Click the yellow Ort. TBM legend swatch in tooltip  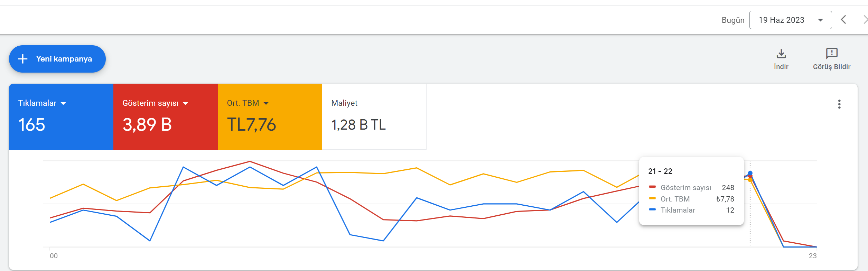point(652,198)
